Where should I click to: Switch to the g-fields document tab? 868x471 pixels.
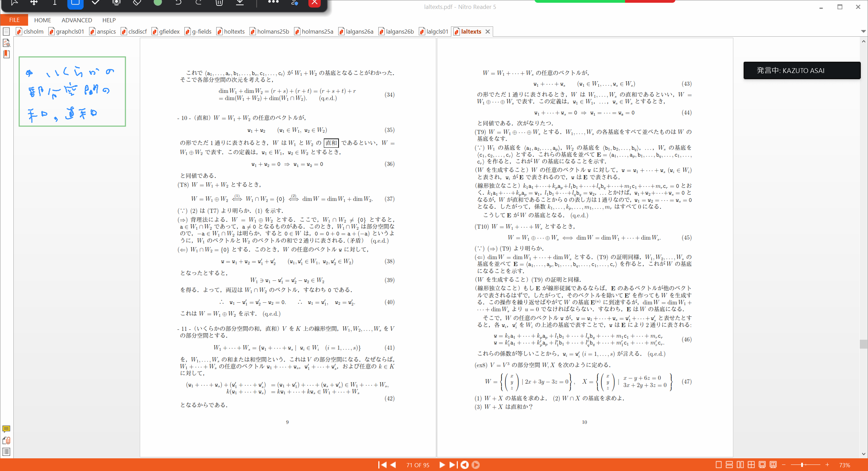coord(198,32)
